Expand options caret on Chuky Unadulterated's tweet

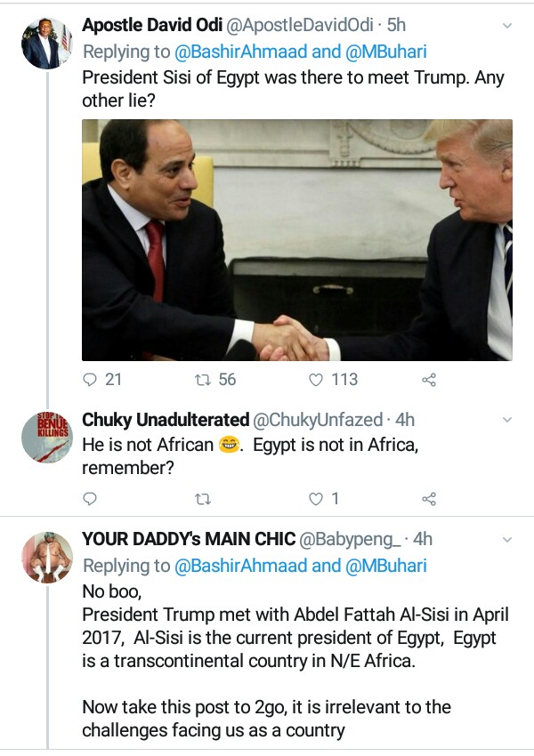coord(507,419)
